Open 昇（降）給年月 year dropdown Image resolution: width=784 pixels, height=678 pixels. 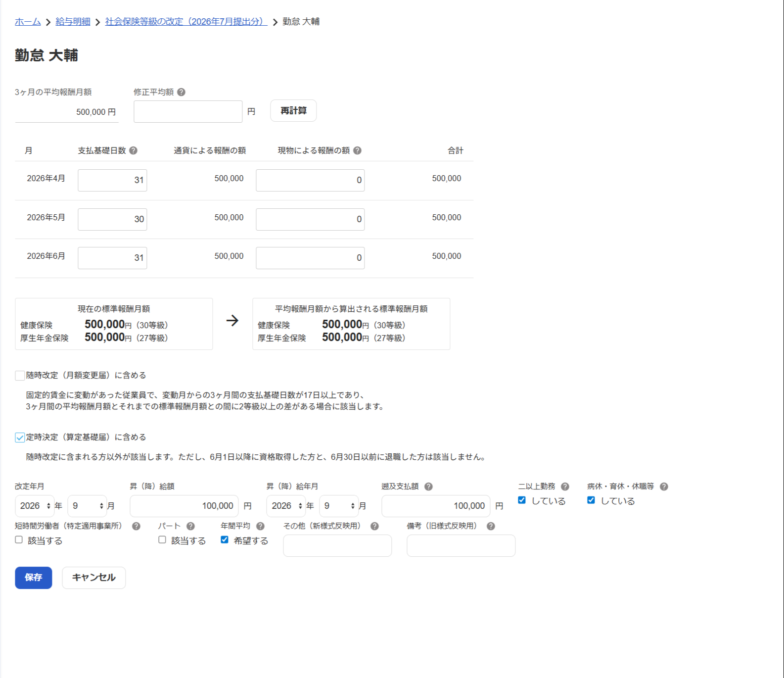pyautogui.click(x=286, y=506)
